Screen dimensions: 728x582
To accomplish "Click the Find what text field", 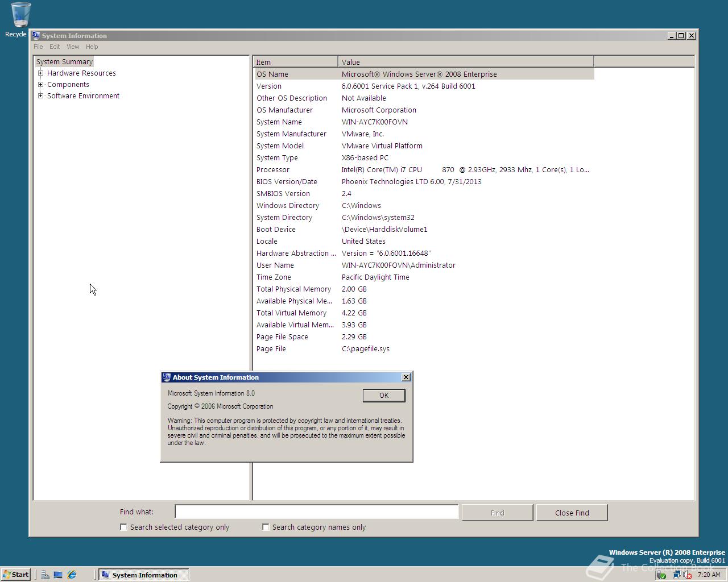I will pyautogui.click(x=316, y=512).
